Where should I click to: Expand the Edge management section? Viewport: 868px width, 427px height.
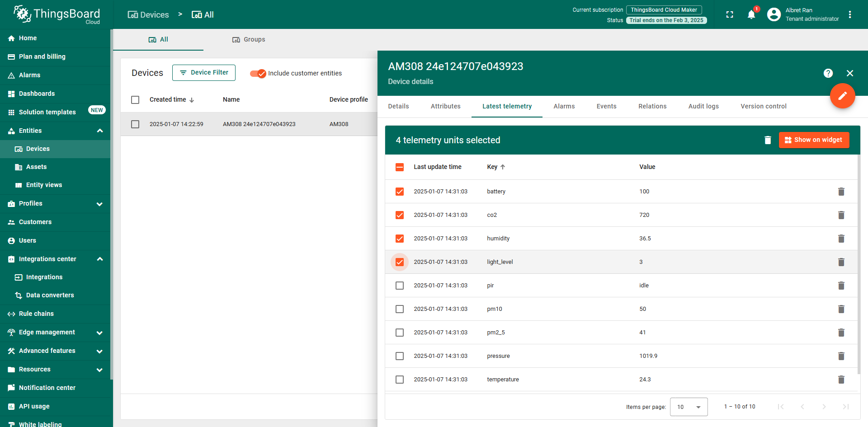[99, 333]
